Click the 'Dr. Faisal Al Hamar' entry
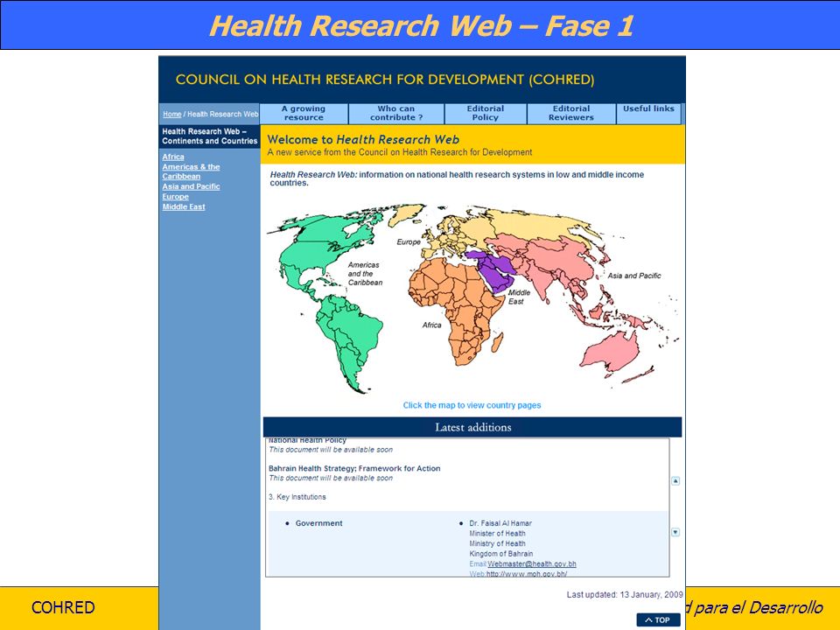Image resolution: width=840 pixels, height=630 pixels. tap(500, 523)
